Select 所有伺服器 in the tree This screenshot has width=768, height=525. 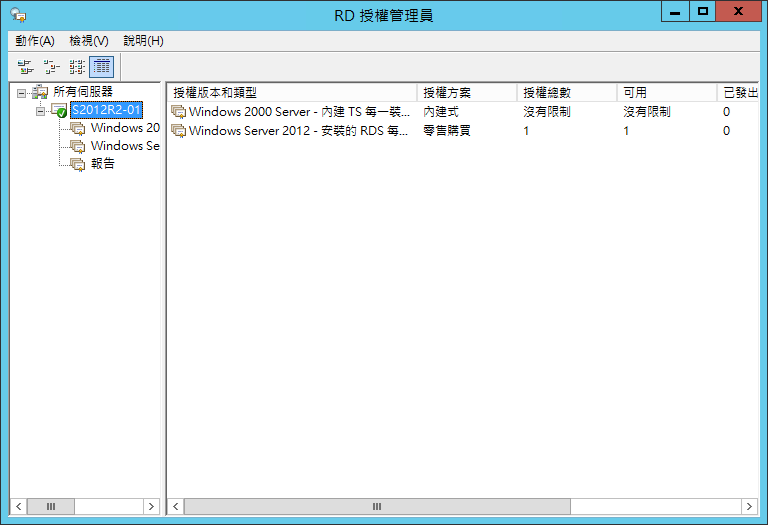pos(83,92)
